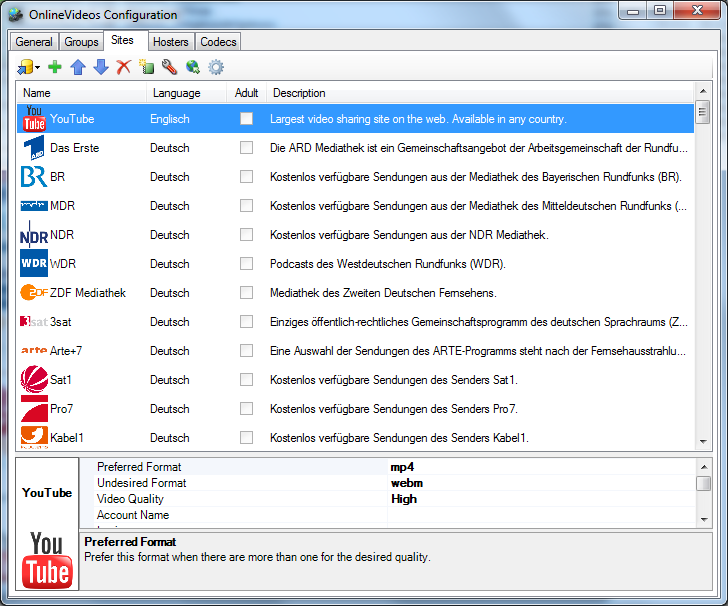
Task: Click the Account Name value field
Action: coord(542,515)
